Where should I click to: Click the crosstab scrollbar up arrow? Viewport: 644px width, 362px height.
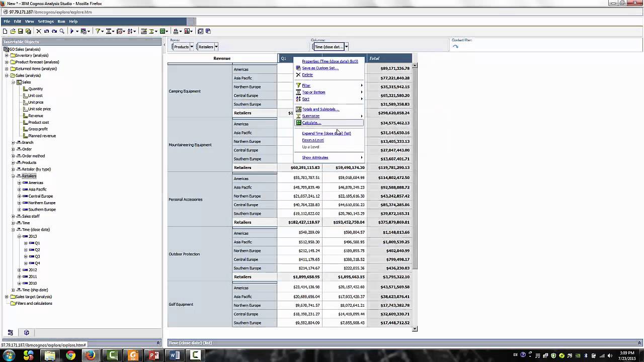point(415,65)
